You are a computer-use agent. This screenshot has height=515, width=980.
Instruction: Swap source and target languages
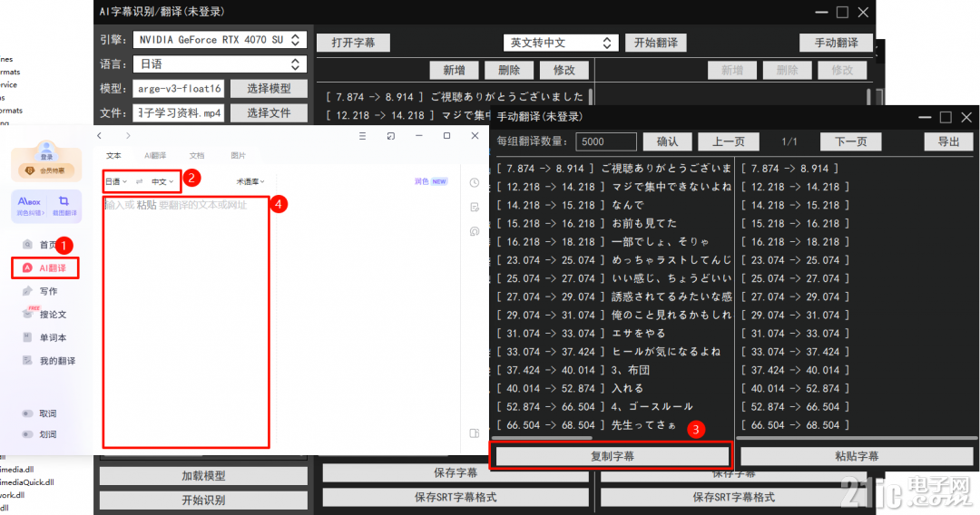click(x=140, y=181)
